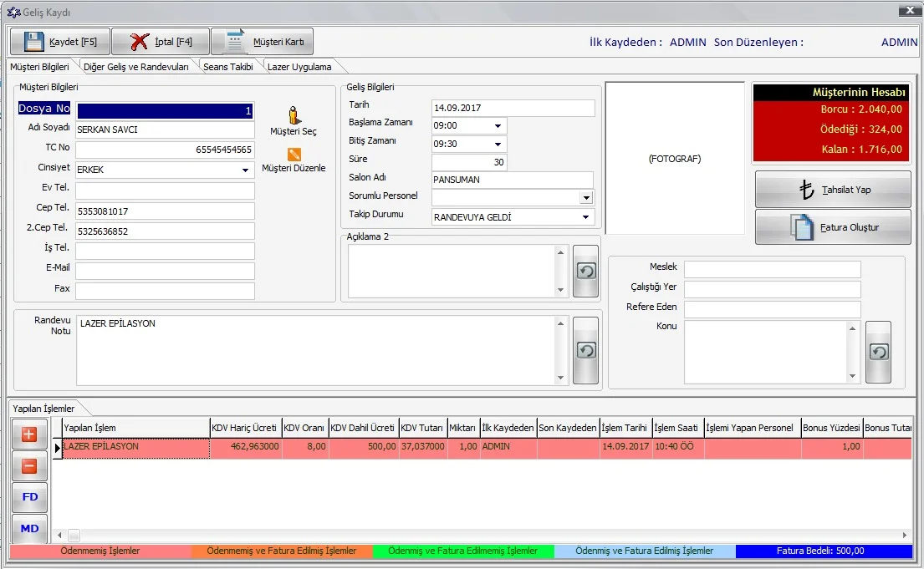Click the Refere Eden field
Viewport: 924px width, 569px height.
point(772,309)
